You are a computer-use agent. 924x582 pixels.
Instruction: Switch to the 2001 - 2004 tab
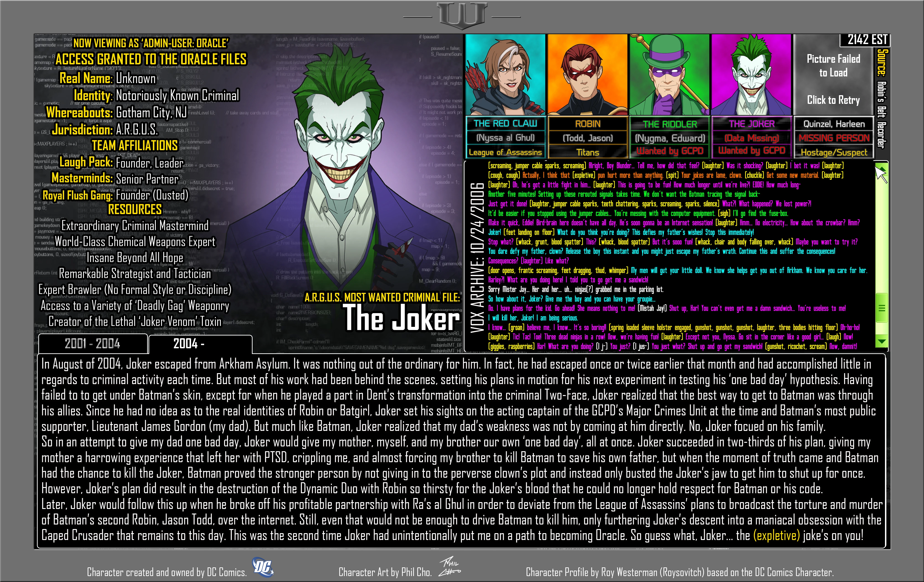[x=92, y=343]
